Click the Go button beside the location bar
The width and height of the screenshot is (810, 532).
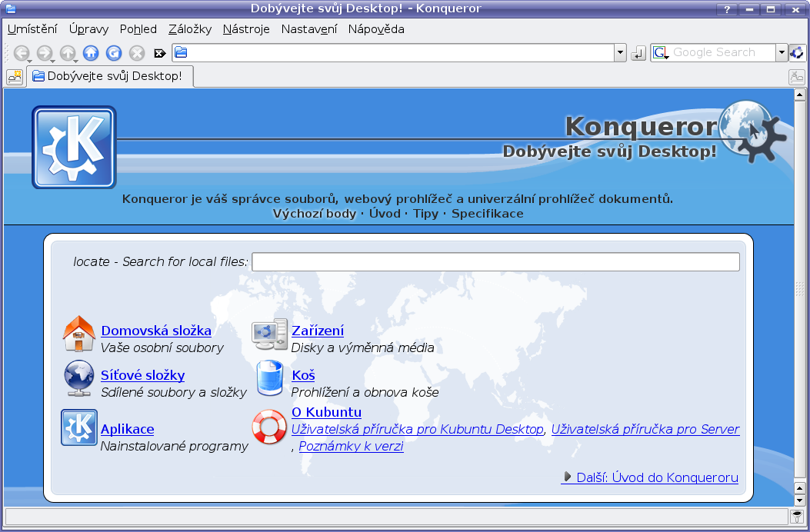(x=638, y=53)
